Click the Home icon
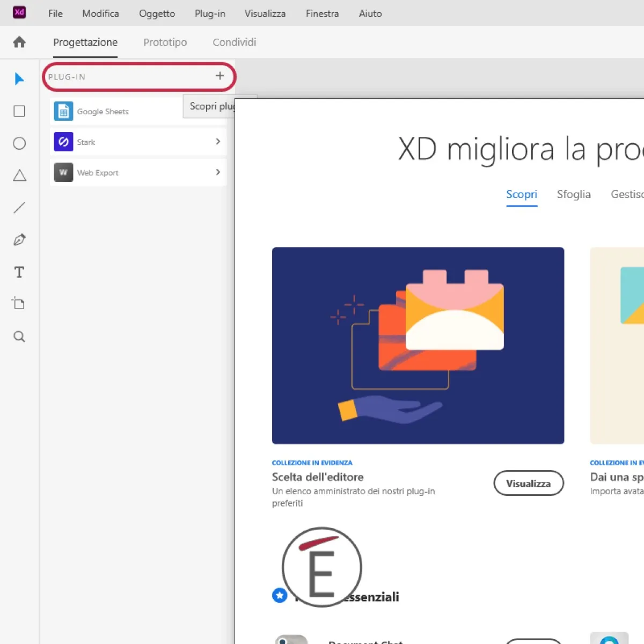The width and height of the screenshot is (644, 644). 19,42
